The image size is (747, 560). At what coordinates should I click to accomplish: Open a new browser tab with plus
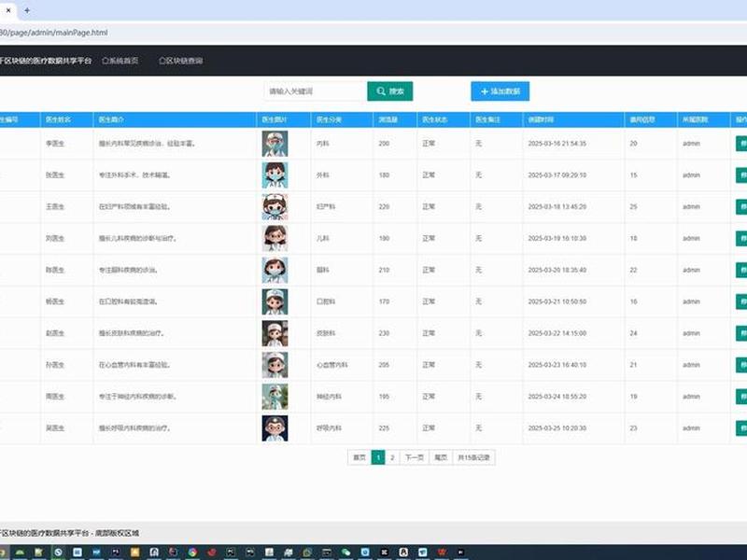pos(27,10)
